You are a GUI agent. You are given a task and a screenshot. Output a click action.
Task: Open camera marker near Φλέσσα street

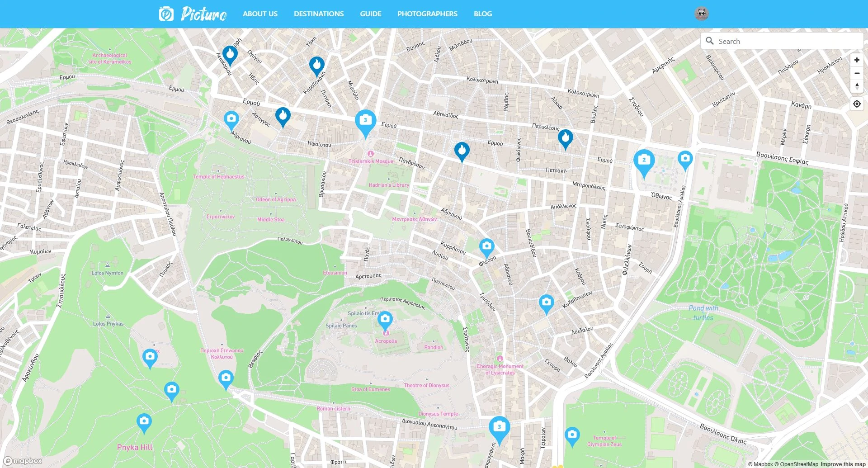[x=486, y=248]
